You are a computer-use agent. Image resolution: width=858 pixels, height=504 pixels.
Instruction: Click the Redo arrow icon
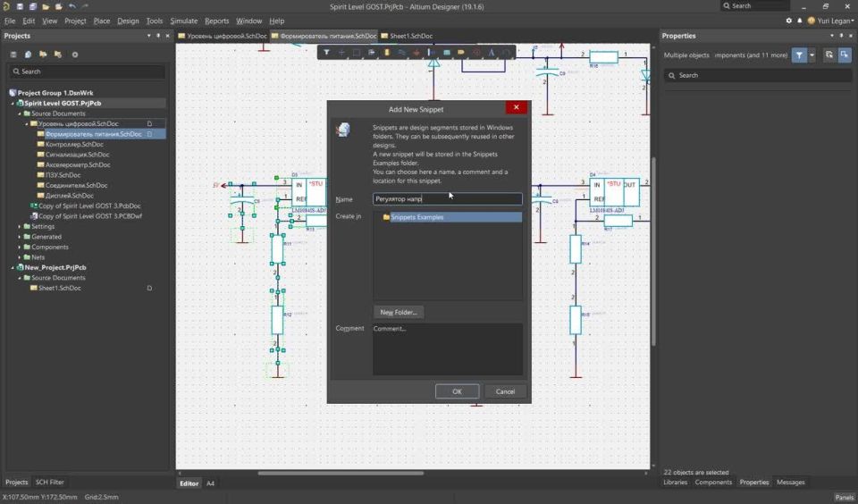coord(86,6)
